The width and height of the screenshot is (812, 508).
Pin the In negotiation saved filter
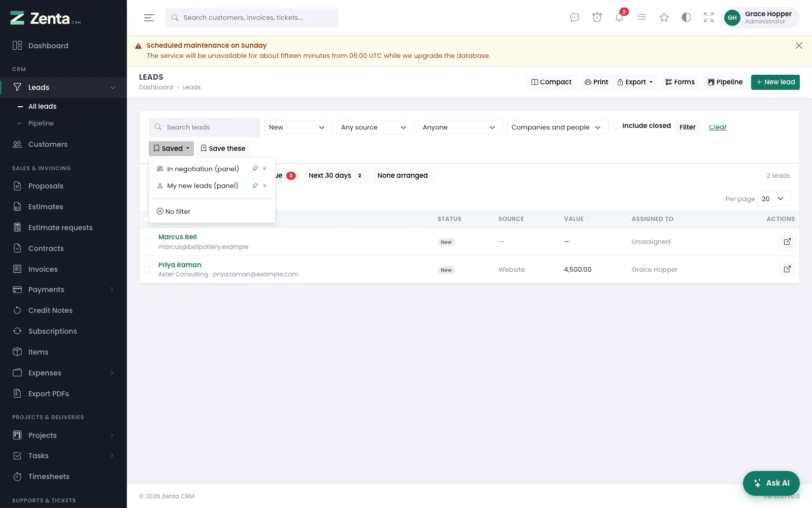pos(255,169)
